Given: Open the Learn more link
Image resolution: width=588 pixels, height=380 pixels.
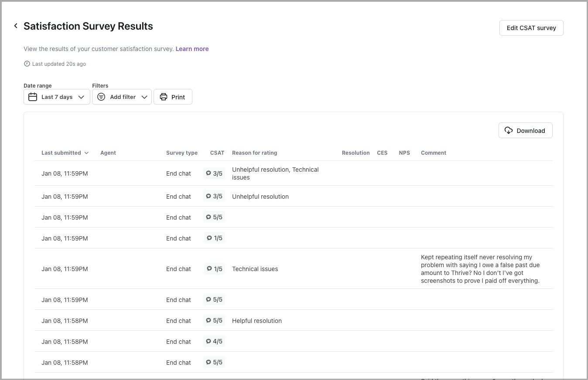Looking at the screenshot, I should [x=192, y=49].
